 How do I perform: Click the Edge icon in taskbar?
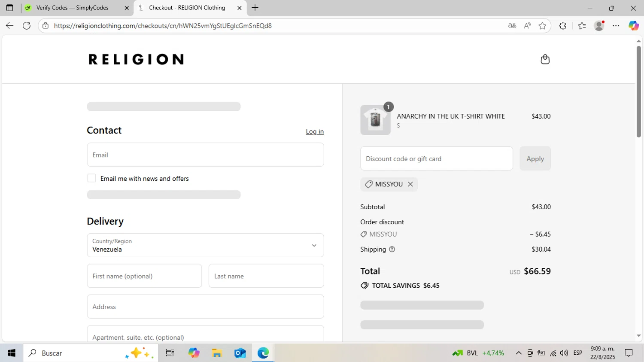coord(263,353)
